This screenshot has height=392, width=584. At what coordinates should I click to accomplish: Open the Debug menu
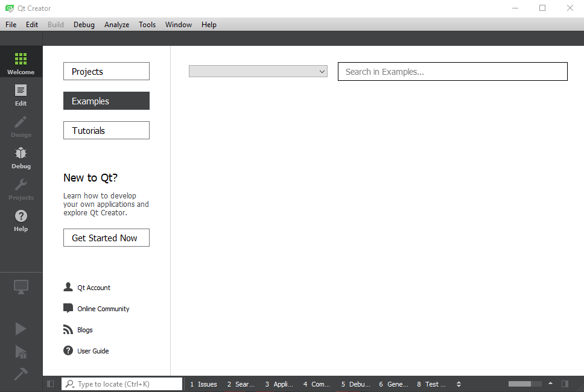pos(84,25)
